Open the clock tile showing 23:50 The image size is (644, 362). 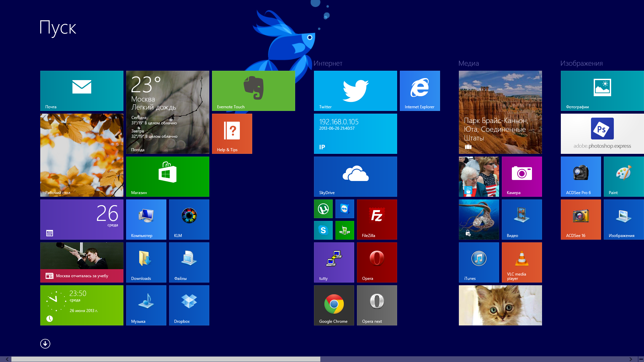coord(82,305)
